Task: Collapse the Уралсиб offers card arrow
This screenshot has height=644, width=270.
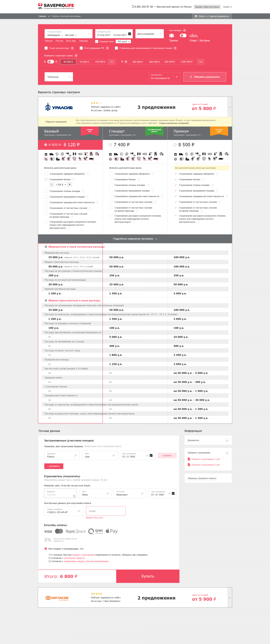Action: (x=229, y=107)
